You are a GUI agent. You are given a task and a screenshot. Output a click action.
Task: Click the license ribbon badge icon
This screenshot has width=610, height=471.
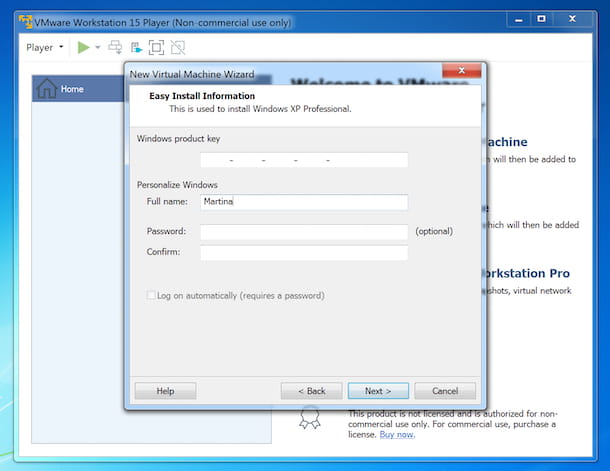tap(310, 418)
